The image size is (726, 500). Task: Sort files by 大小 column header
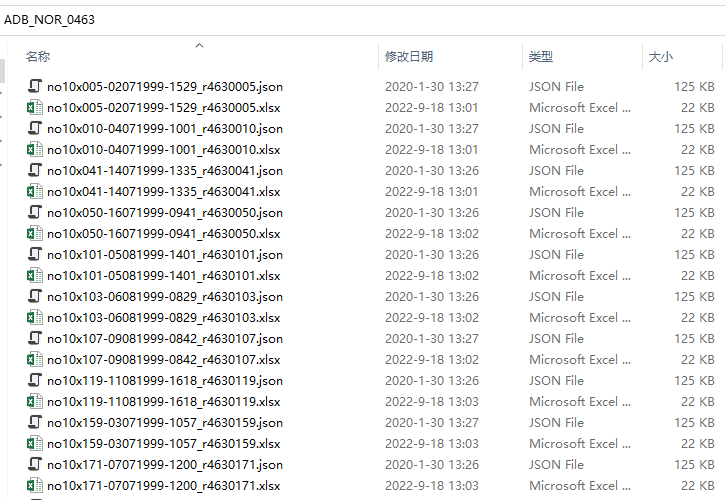(661, 56)
